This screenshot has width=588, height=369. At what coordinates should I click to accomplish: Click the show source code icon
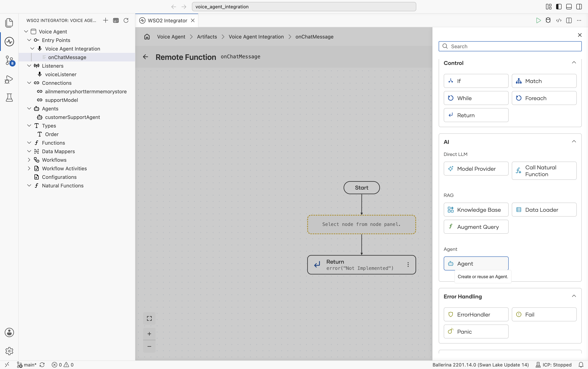click(559, 20)
